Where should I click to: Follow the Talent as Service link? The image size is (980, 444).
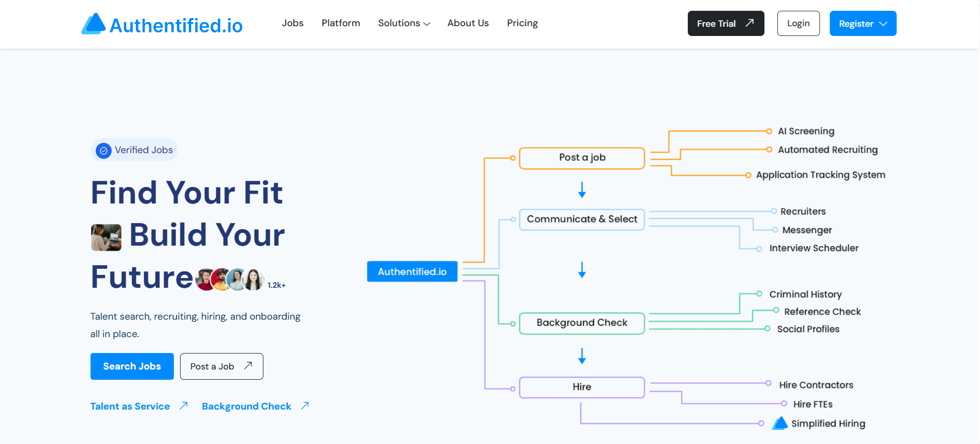[130, 406]
